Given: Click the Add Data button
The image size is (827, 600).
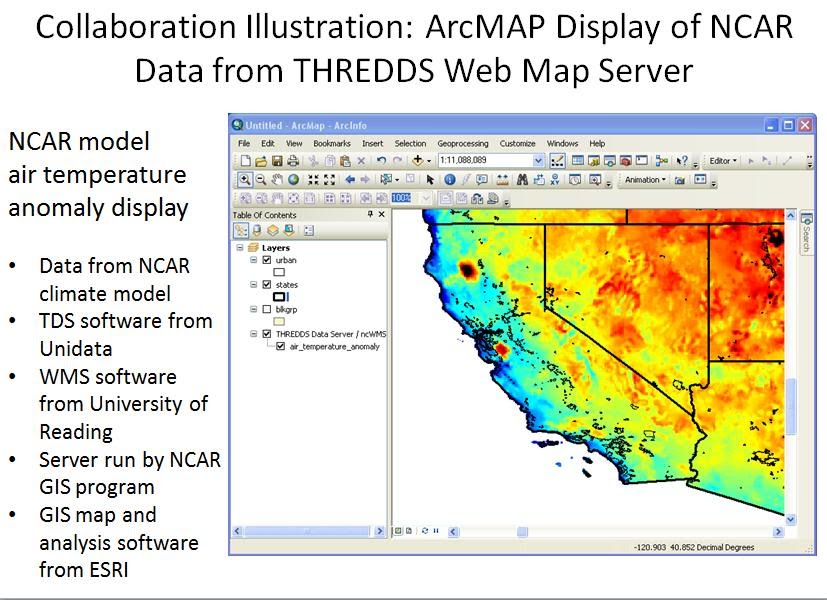Looking at the screenshot, I should pos(419,160).
